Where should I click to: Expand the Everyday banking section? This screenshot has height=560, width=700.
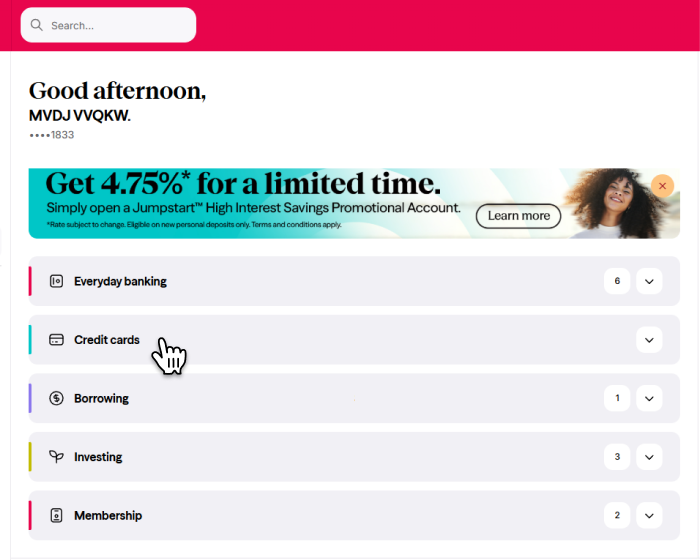click(x=649, y=282)
